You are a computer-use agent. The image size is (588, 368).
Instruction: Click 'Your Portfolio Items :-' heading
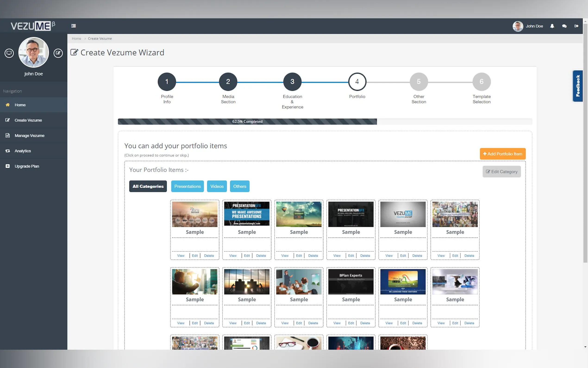tap(159, 170)
